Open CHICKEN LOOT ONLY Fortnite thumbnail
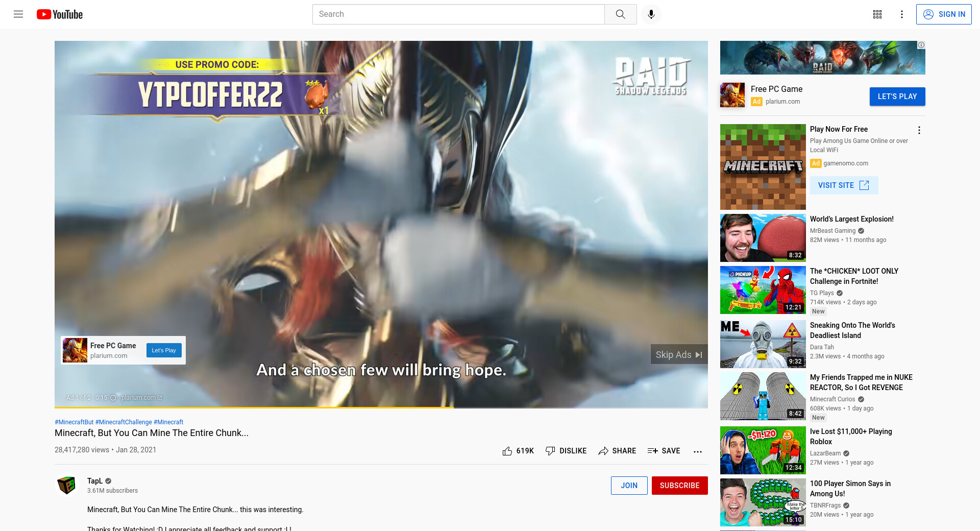Screen dimensions: 980x531 [763, 290]
